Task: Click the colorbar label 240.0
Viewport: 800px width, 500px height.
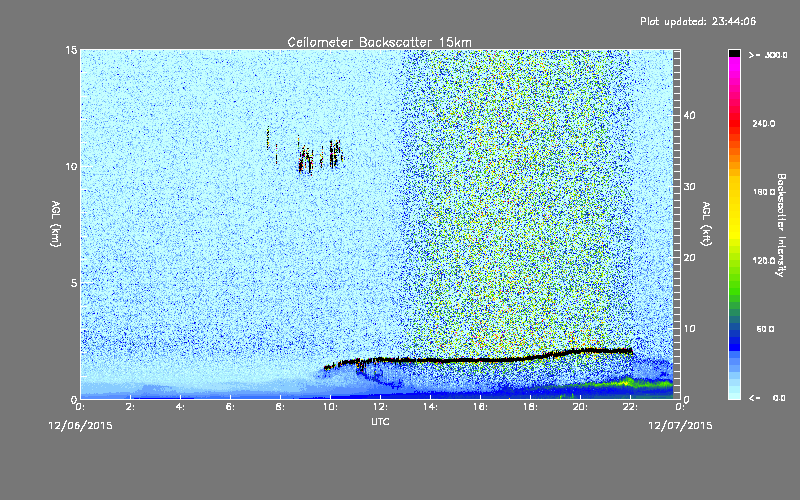Action: [x=764, y=123]
